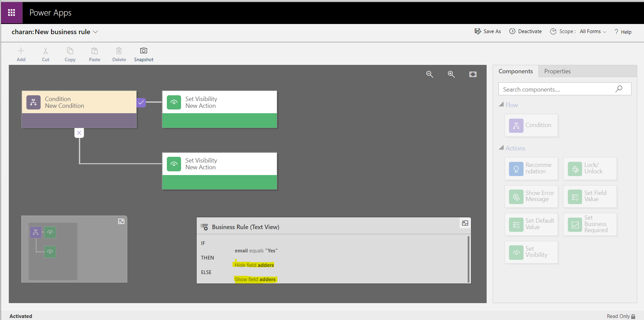Viewport: 644px width, 320px height.
Task: Click the search magnifier icon
Action: 619,89
